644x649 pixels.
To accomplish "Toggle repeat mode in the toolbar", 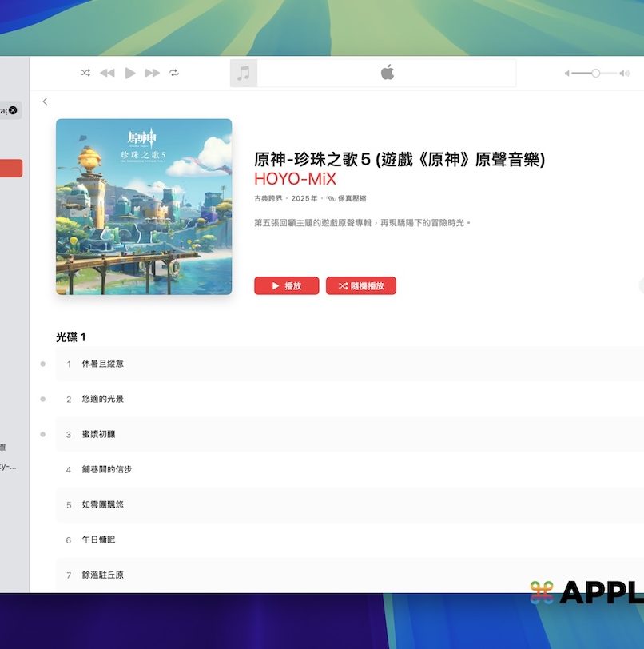I will tap(174, 73).
